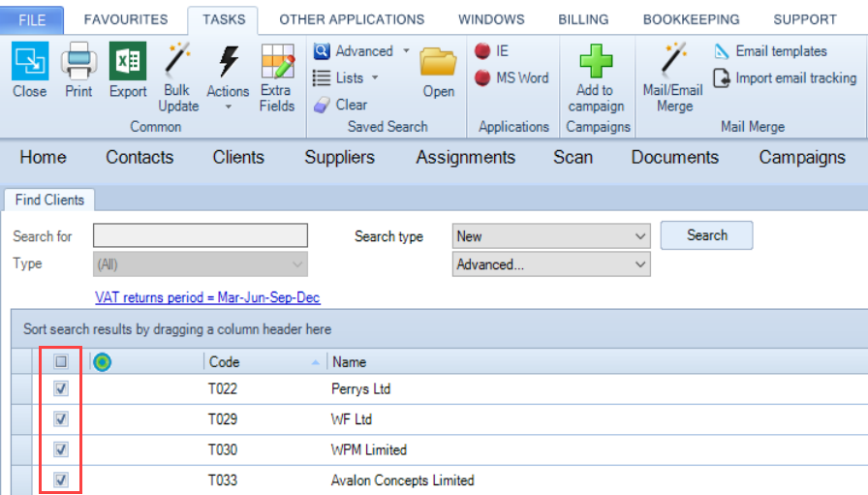Switch to the WINDOWS ribbon tab

[x=491, y=20]
